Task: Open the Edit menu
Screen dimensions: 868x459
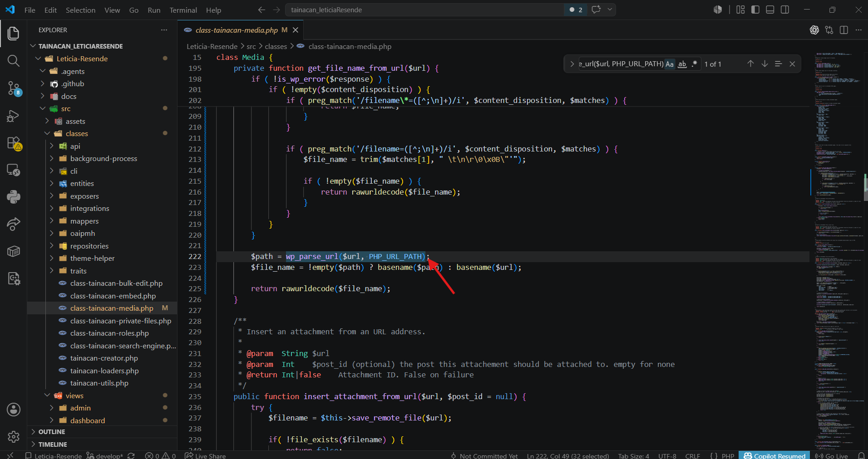Action: tap(50, 10)
